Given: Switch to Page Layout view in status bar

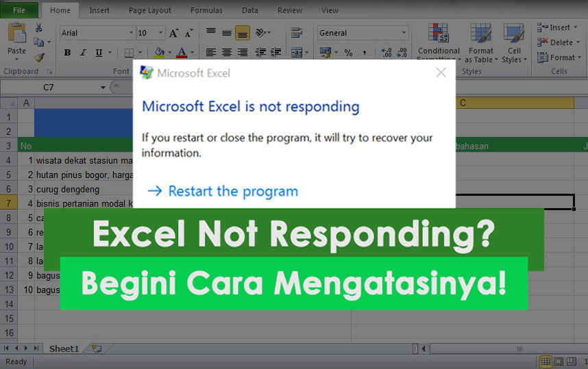Looking at the screenshot, I should coord(559,361).
